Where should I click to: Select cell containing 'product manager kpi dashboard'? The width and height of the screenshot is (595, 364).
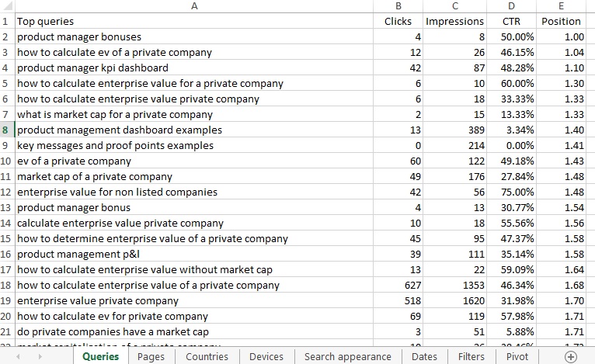tap(194, 68)
